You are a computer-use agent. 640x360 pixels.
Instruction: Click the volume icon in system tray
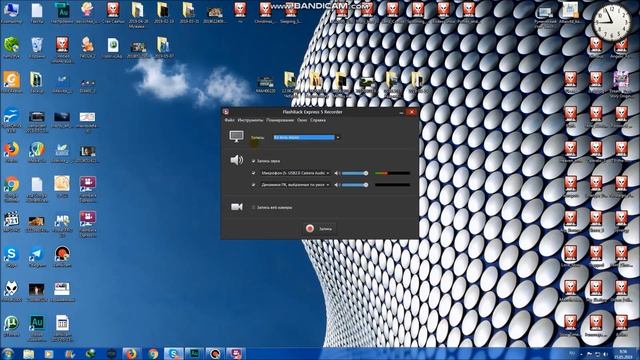(605, 354)
